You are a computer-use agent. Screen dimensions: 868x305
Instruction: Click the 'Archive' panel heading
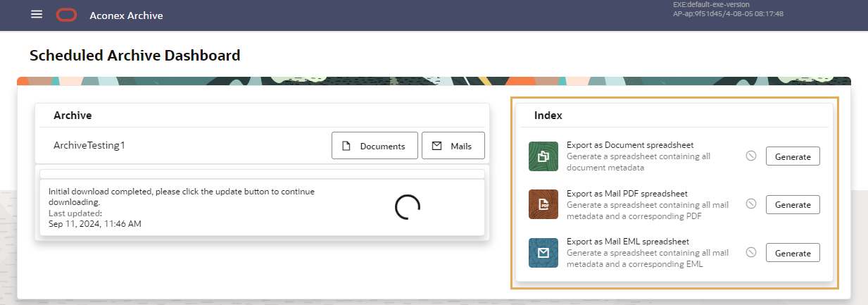click(73, 116)
